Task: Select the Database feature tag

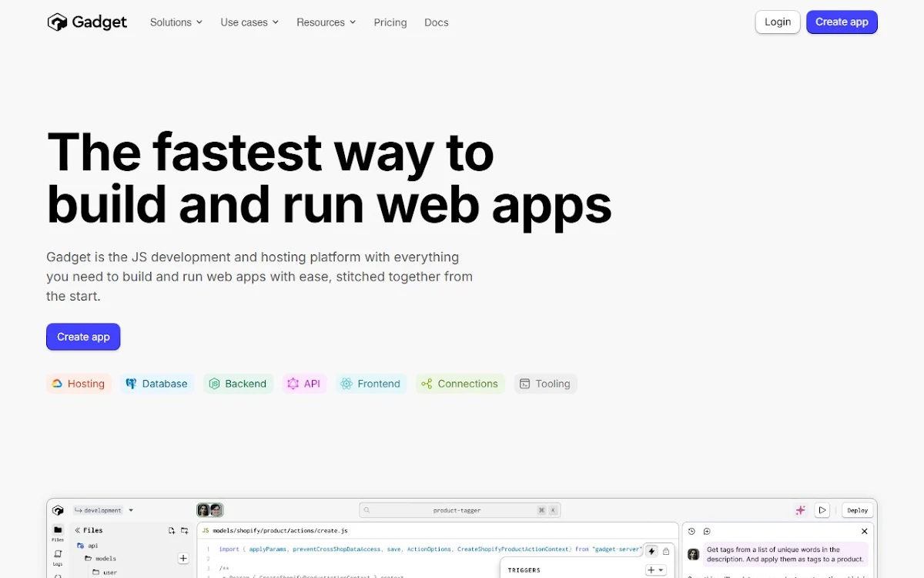Action: click(x=157, y=384)
